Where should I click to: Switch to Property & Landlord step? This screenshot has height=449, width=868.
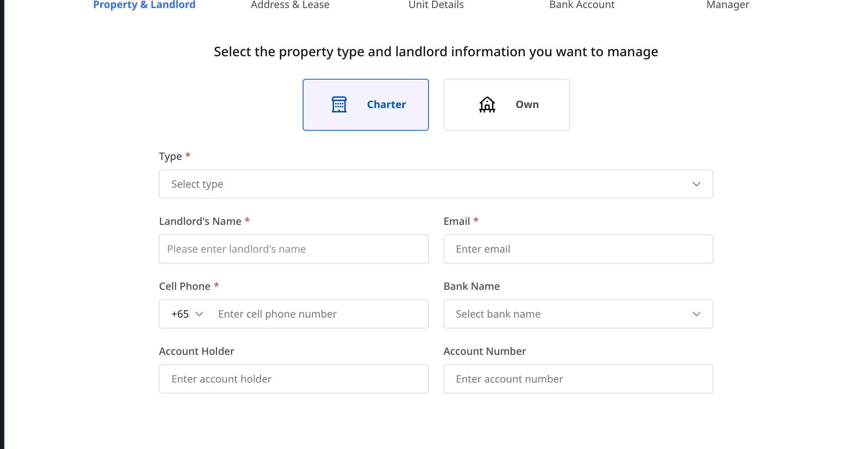point(144,4)
